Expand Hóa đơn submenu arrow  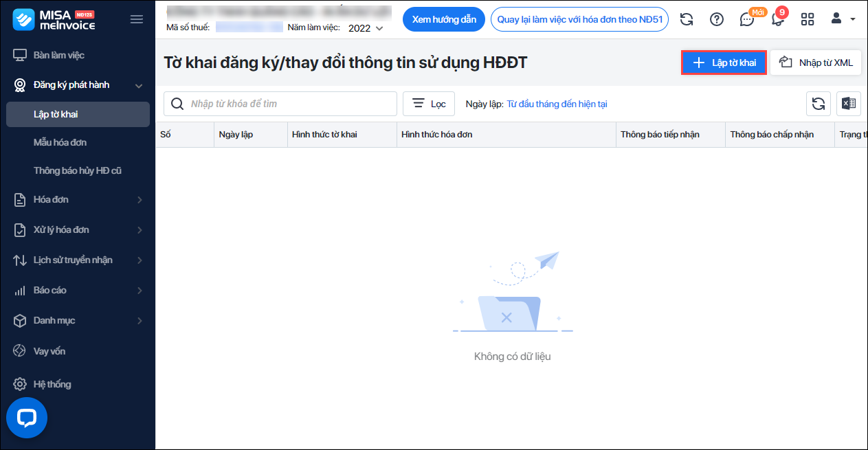(x=140, y=200)
